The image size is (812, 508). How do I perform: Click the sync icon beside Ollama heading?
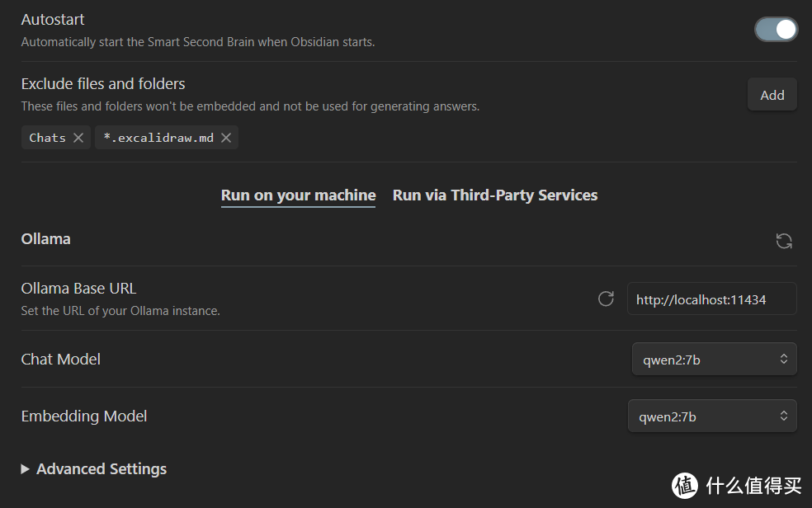(784, 241)
